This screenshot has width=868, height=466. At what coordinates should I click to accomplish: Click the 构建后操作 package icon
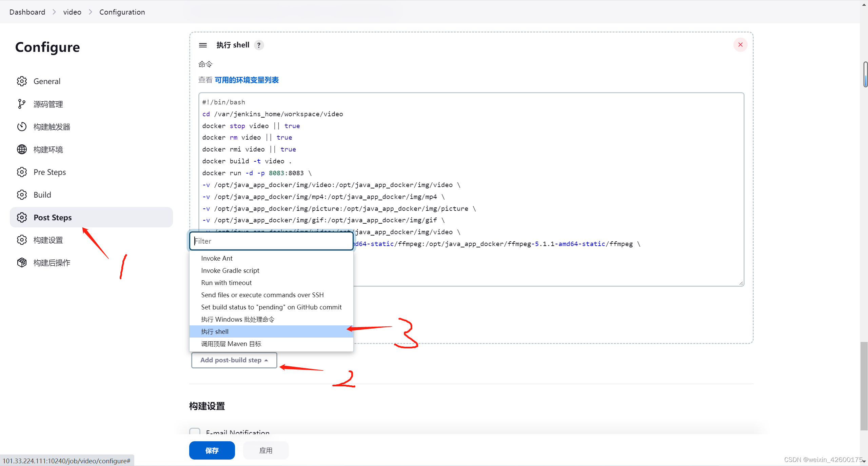point(22,263)
